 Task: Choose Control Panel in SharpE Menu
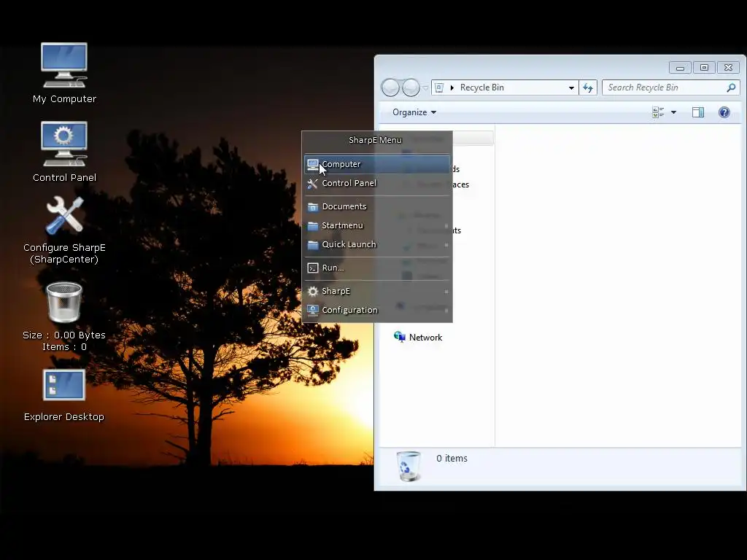(377, 183)
